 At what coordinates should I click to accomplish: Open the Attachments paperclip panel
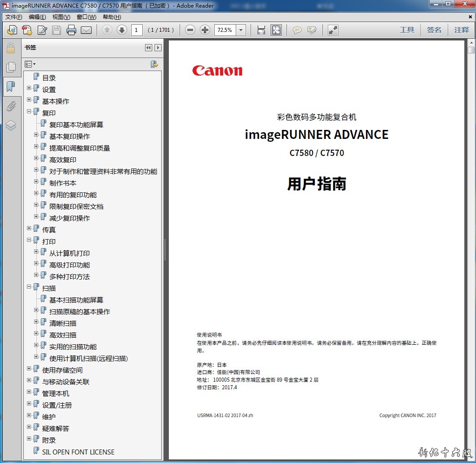click(x=11, y=106)
